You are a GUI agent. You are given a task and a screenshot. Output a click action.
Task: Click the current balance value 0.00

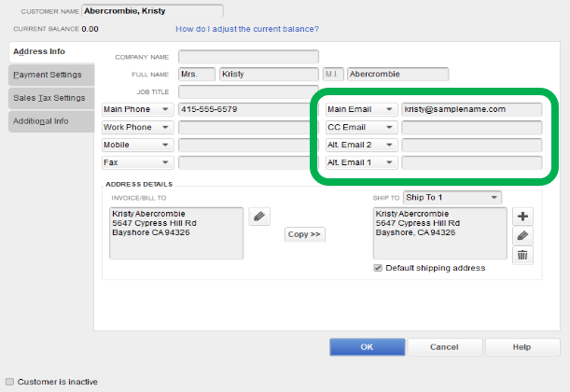90,29
